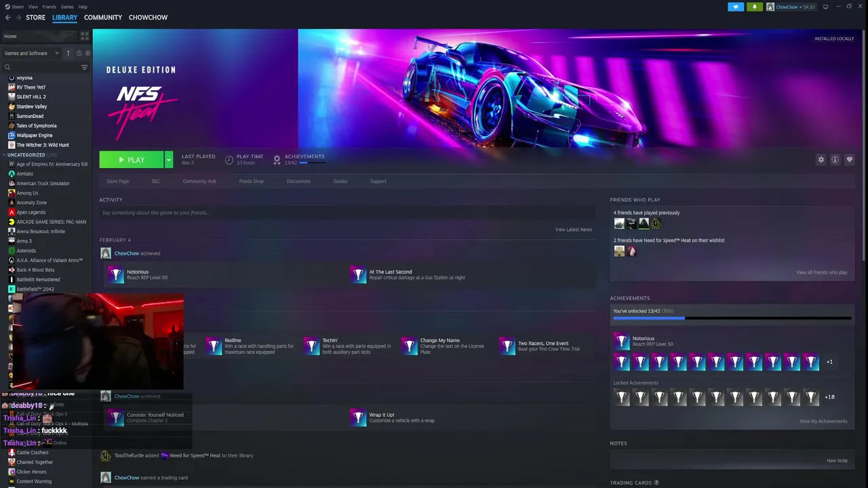Open the Points Shop link
The height and width of the screenshot is (488, 868).
tap(251, 181)
